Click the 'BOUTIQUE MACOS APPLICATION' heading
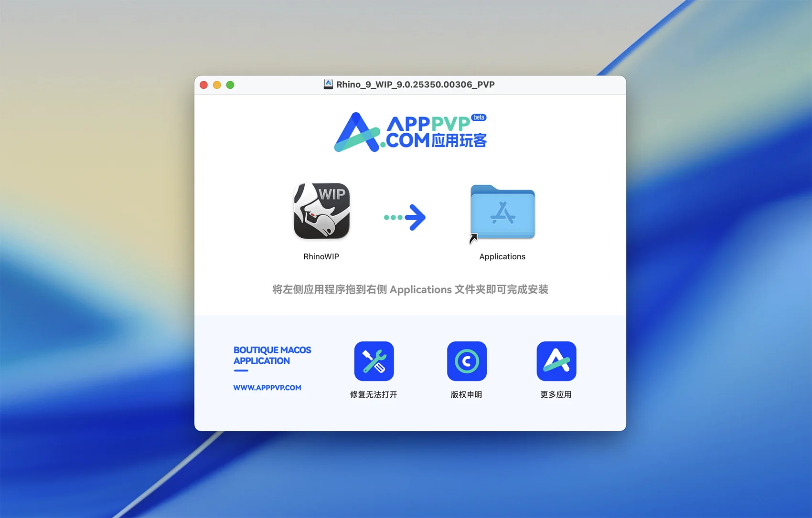812x518 pixels. point(272,355)
